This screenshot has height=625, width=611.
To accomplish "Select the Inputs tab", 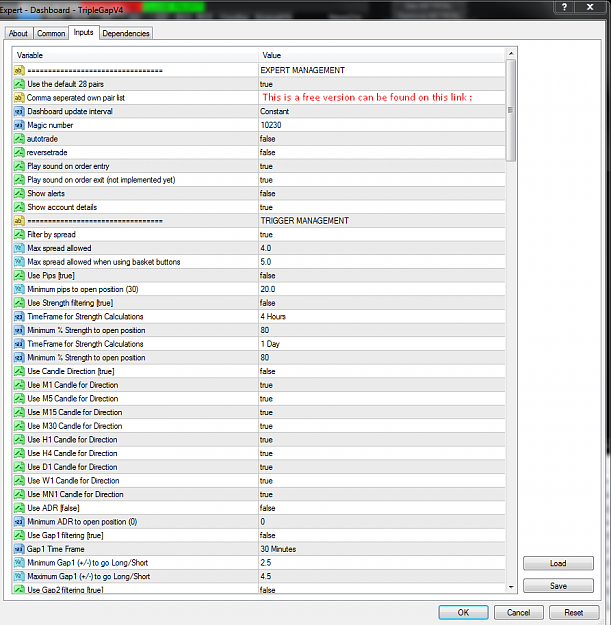I will (x=83, y=32).
